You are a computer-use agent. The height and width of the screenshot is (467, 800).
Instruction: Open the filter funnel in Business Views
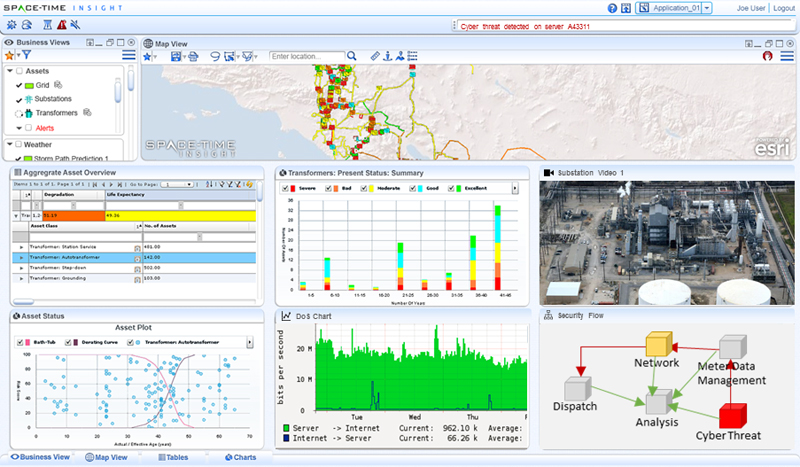[x=27, y=55]
